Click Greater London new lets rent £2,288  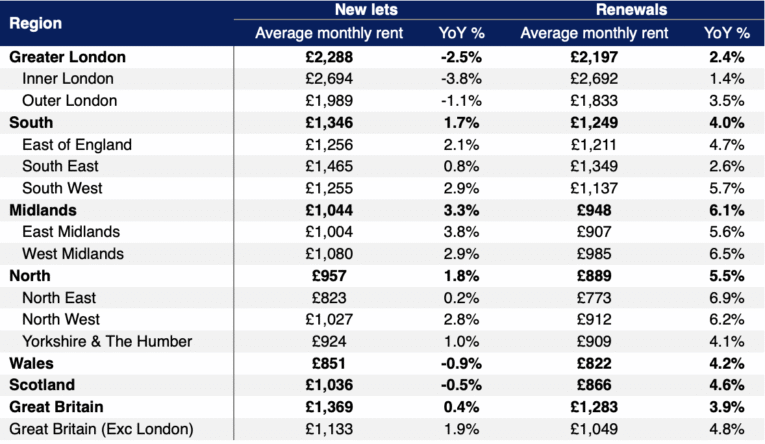click(x=328, y=57)
